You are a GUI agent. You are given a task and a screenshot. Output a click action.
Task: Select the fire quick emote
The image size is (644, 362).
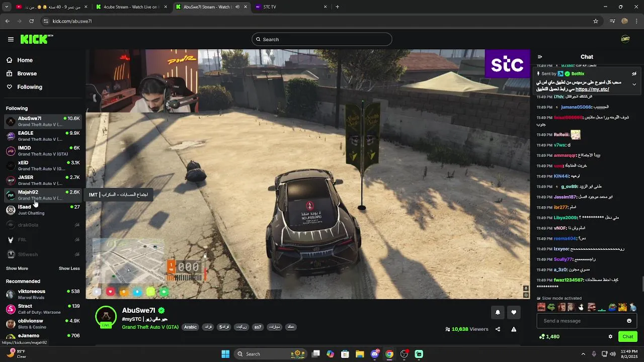[x=622, y=307]
